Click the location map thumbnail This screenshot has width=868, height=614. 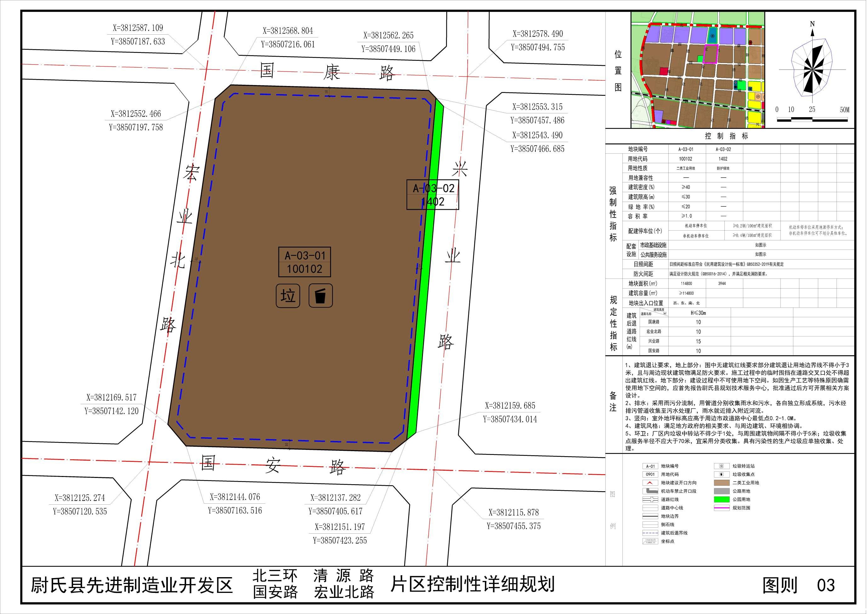click(x=698, y=70)
